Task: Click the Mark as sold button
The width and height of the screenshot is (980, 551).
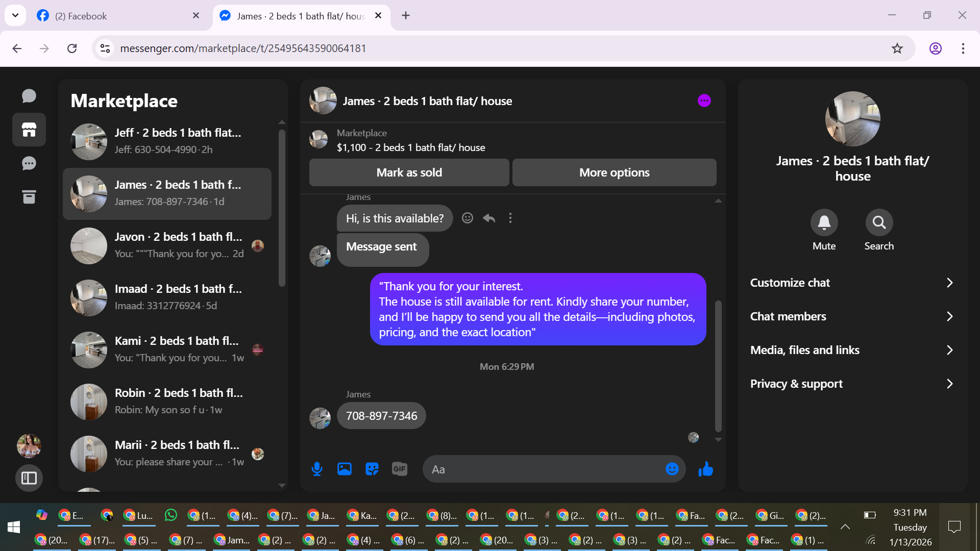Action: (x=409, y=172)
